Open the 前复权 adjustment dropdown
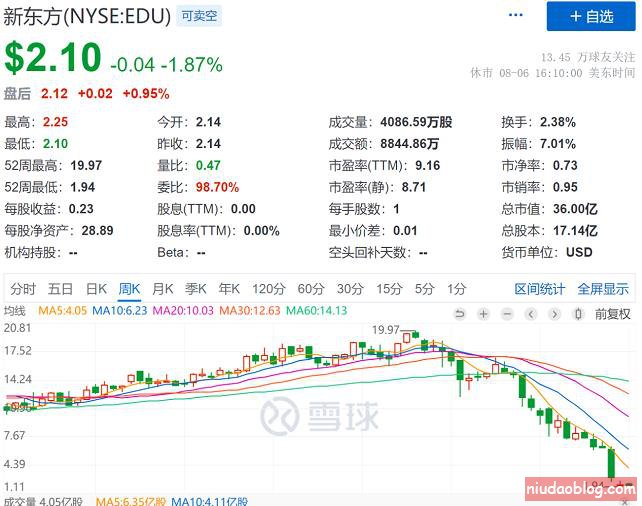Viewport: 642px width, 506px height. 613,314
